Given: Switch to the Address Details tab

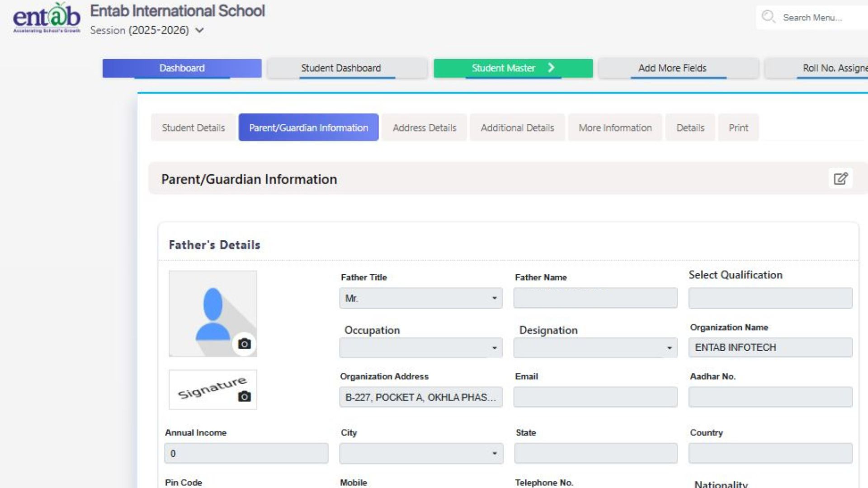Looking at the screenshot, I should coord(424,128).
